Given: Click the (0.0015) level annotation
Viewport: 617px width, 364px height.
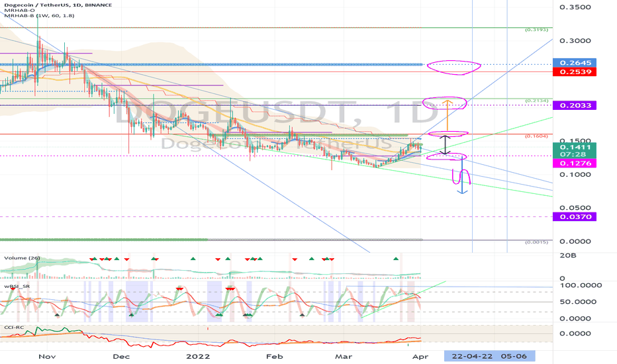Looking at the screenshot, I should 537,242.
